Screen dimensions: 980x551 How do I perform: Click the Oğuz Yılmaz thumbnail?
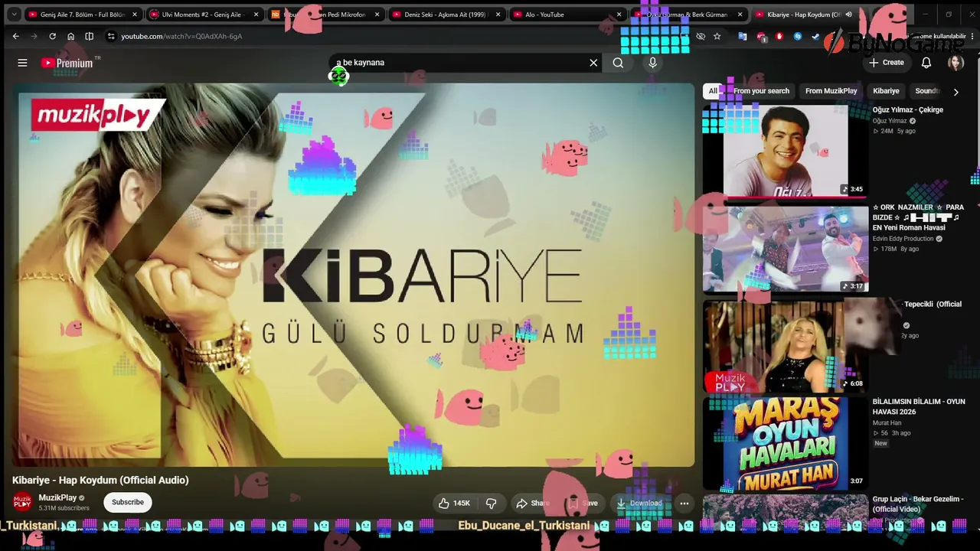786,150
